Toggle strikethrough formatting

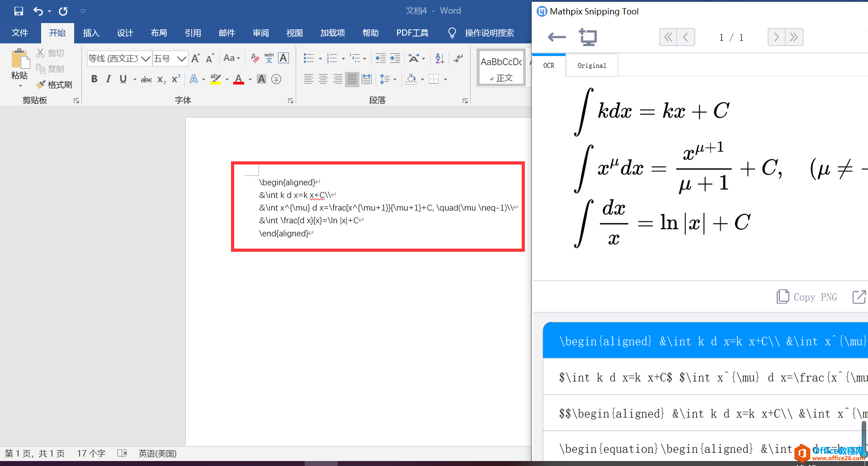coord(146,79)
